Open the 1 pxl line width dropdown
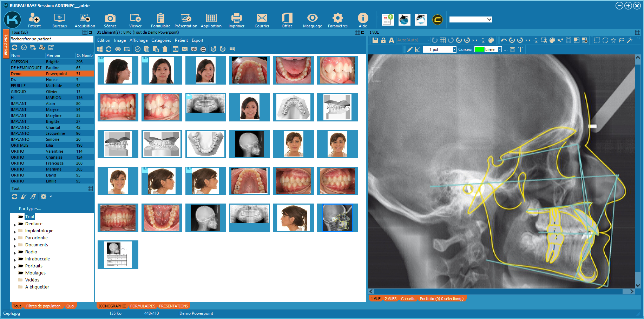The width and height of the screenshot is (644, 319). pyautogui.click(x=454, y=49)
